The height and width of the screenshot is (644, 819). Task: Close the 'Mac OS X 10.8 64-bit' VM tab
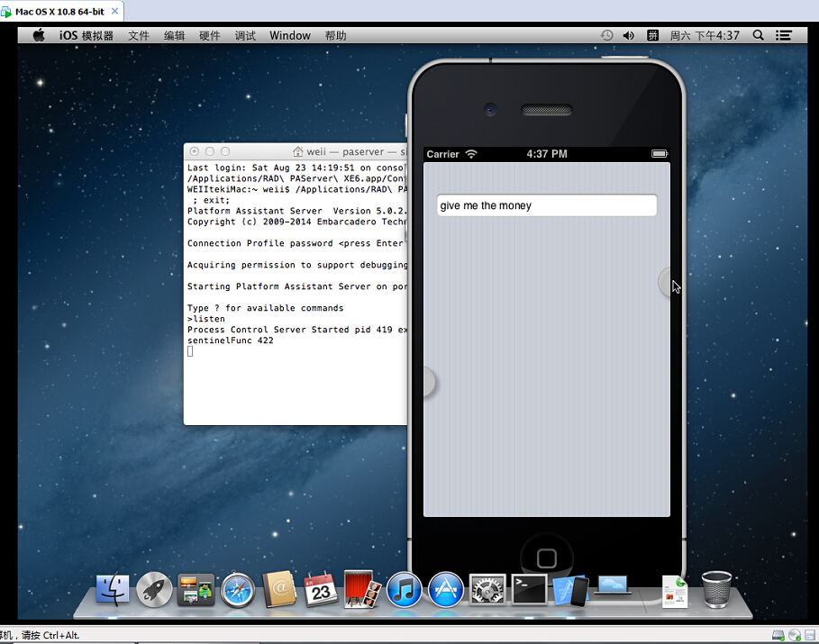click(x=115, y=11)
